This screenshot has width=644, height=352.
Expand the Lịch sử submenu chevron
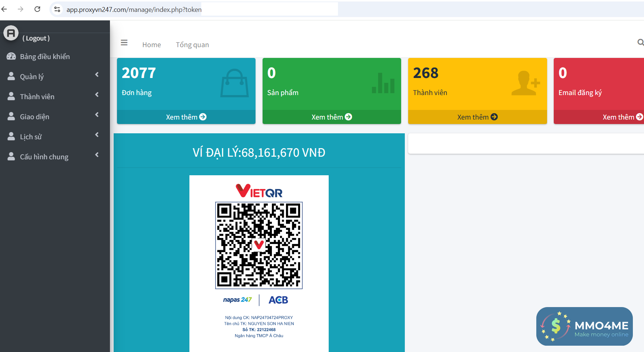coord(97,135)
